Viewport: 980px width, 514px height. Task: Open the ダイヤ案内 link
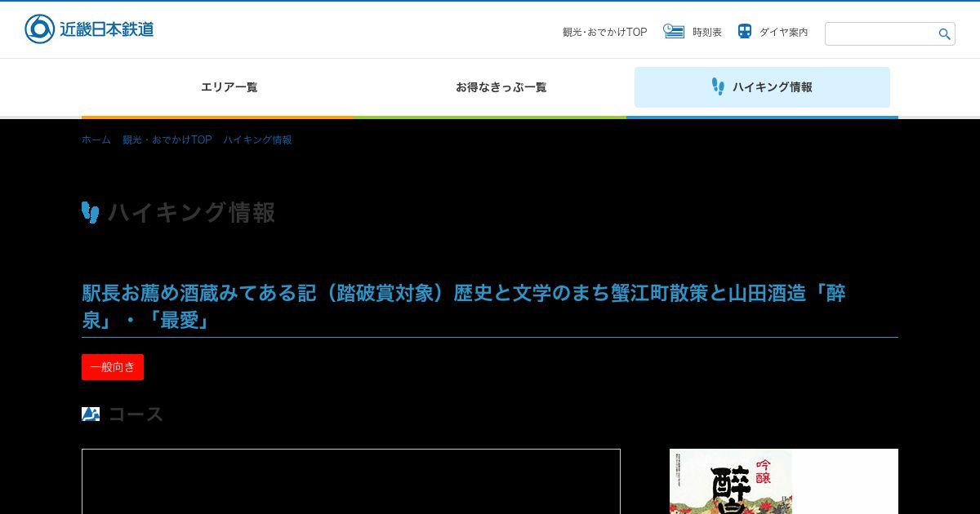[783, 33]
